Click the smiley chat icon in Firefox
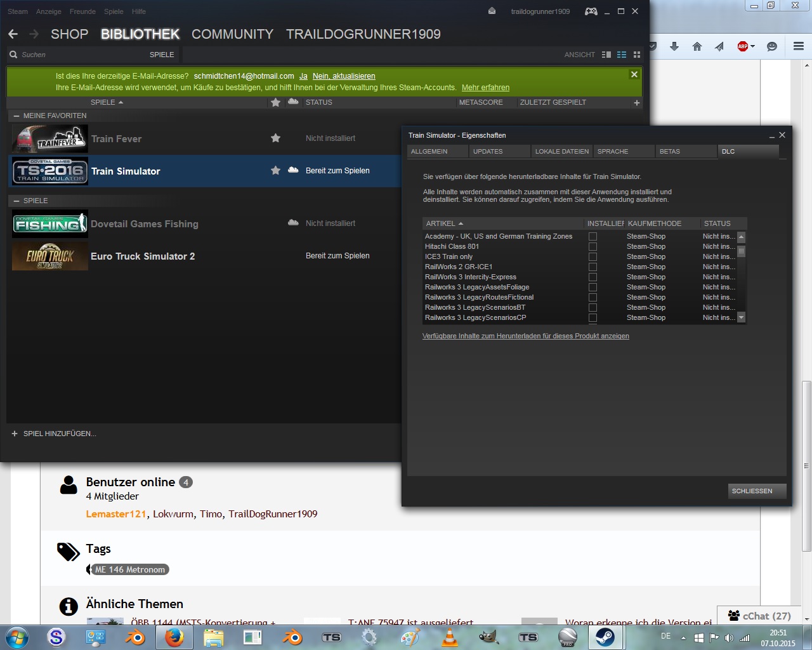 point(772,46)
